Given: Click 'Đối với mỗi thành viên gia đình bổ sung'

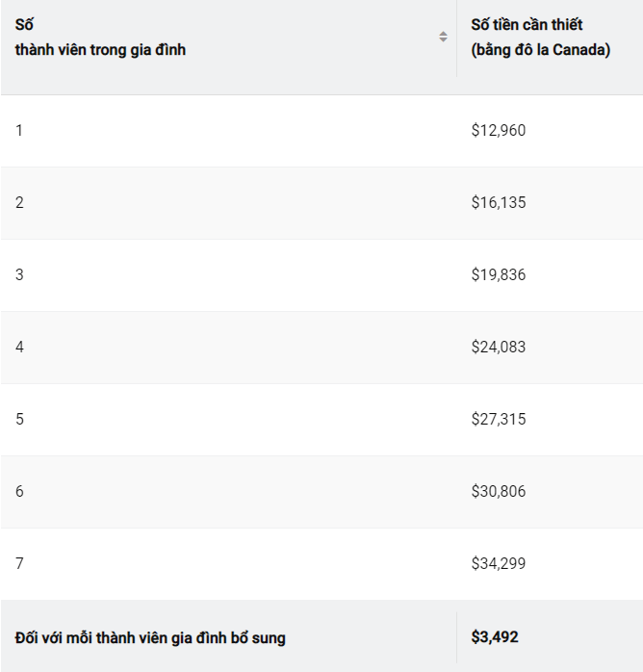Looking at the screenshot, I should click(150, 637).
